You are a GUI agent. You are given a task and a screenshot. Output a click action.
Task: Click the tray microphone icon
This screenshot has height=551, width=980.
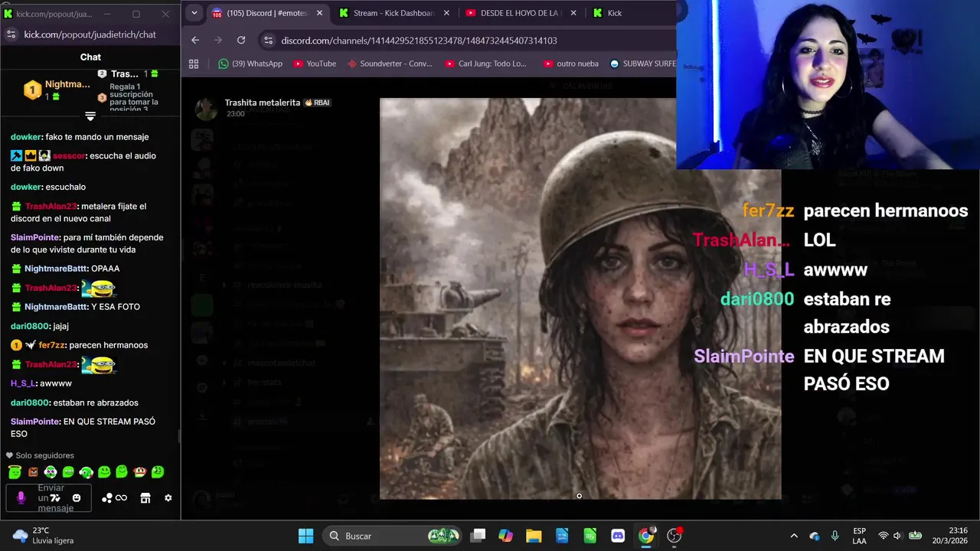(835, 536)
